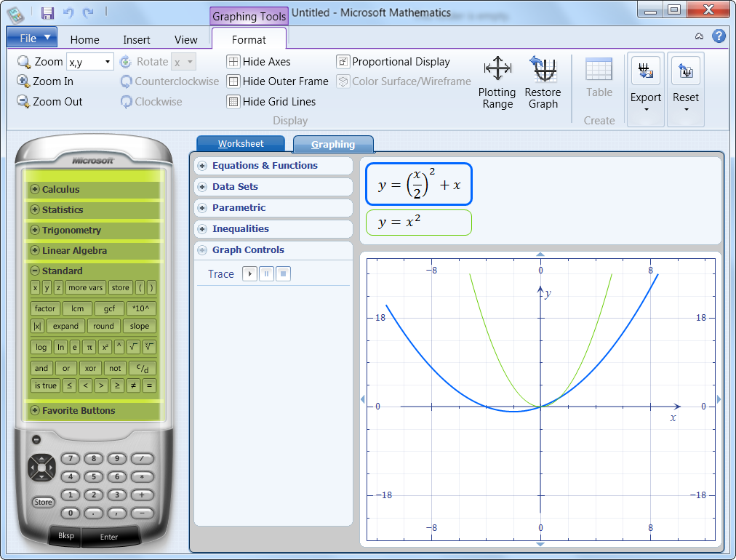736x560 pixels.
Task: Click the factor button on the calculator
Action: pyautogui.click(x=44, y=308)
